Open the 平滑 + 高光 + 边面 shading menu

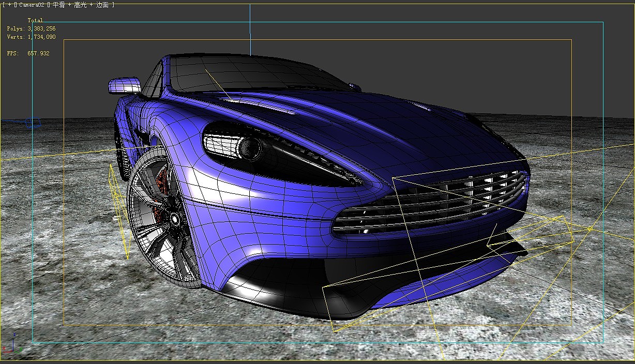pyautogui.click(x=82, y=5)
